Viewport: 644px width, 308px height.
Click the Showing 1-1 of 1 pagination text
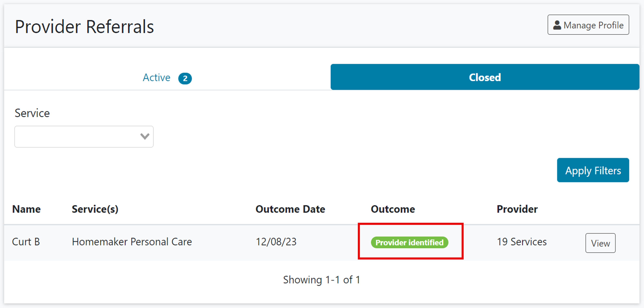(x=322, y=280)
